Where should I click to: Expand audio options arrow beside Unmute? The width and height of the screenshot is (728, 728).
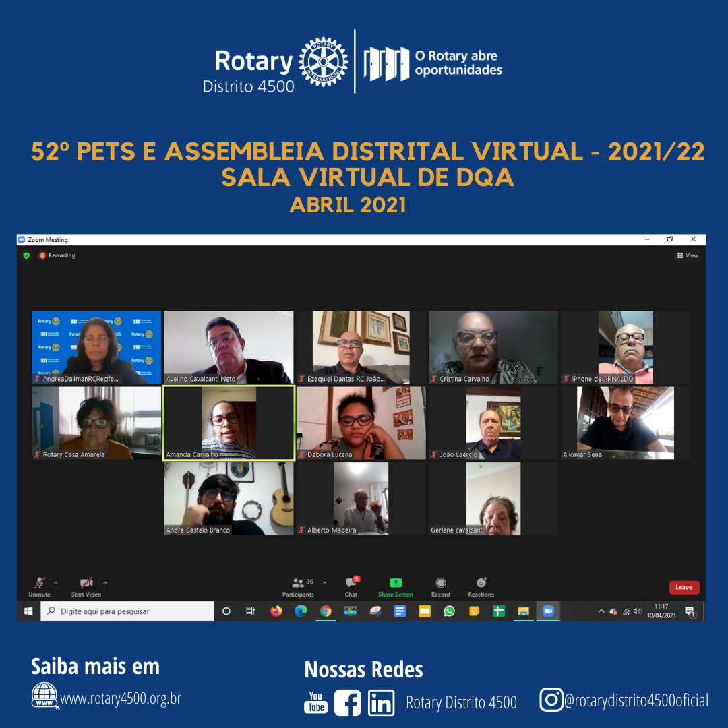pyautogui.click(x=55, y=583)
